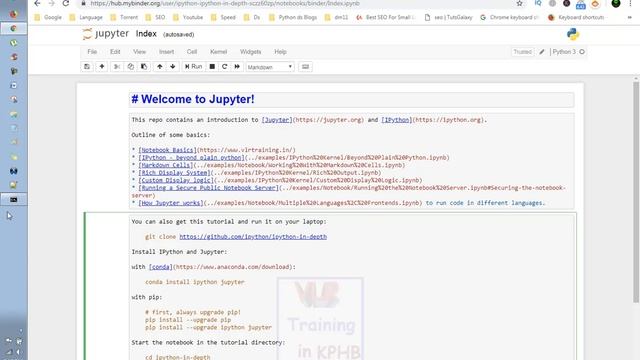Paste cells below icon
Screen dimensions: 640x360
pyautogui.click(x=144, y=67)
